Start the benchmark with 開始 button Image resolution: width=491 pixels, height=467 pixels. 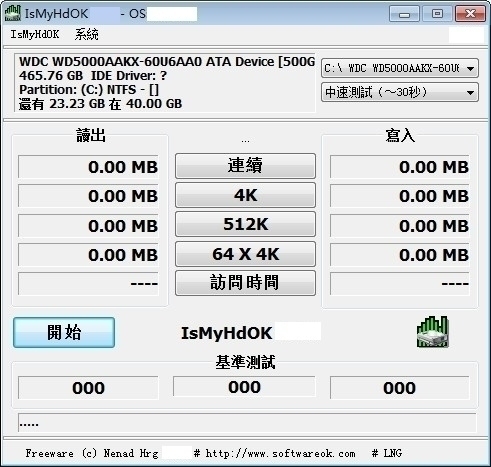(x=64, y=332)
